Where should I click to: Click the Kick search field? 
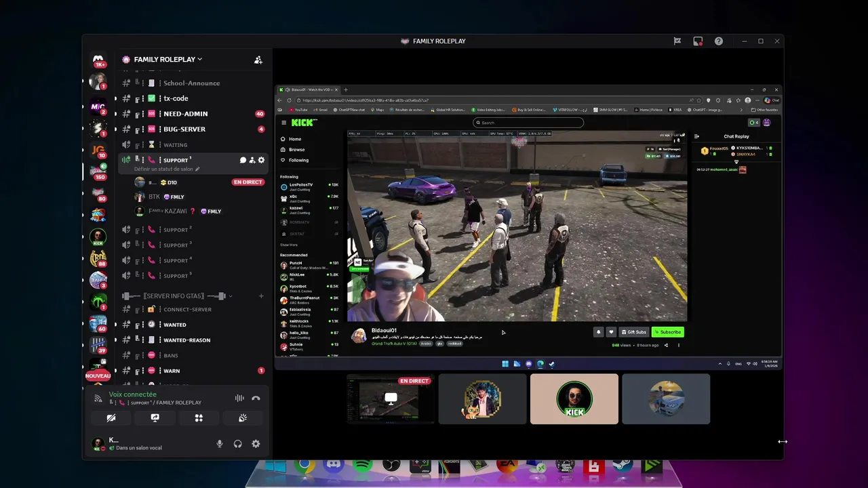click(529, 123)
